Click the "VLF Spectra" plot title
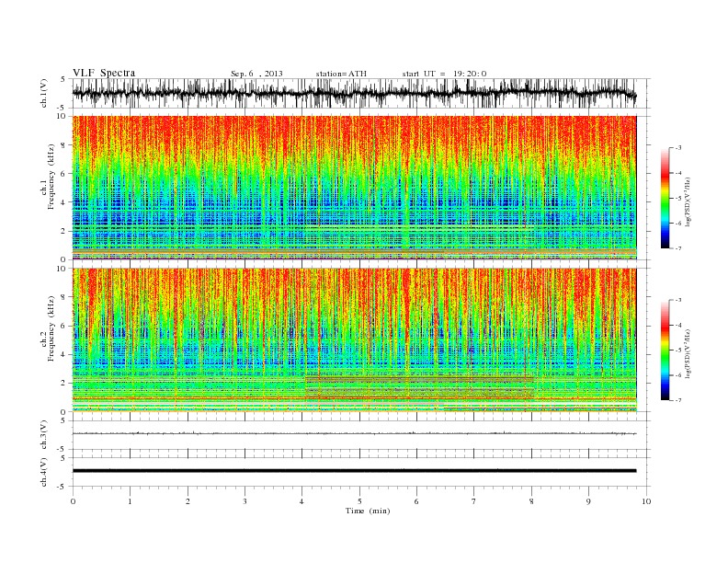The height and width of the screenshot is (563, 728). (x=104, y=73)
